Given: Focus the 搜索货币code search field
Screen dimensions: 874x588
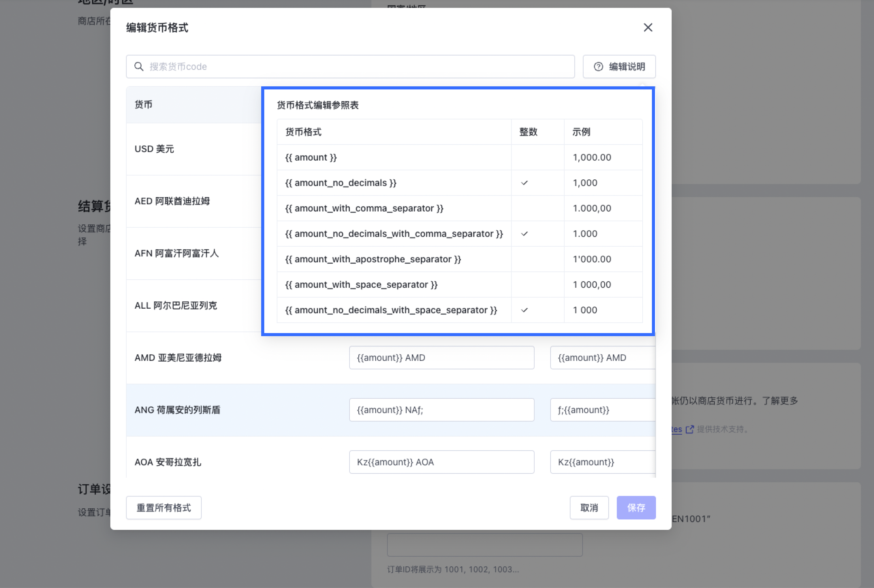Looking at the screenshot, I should pyautogui.click(x=350, y=66).
